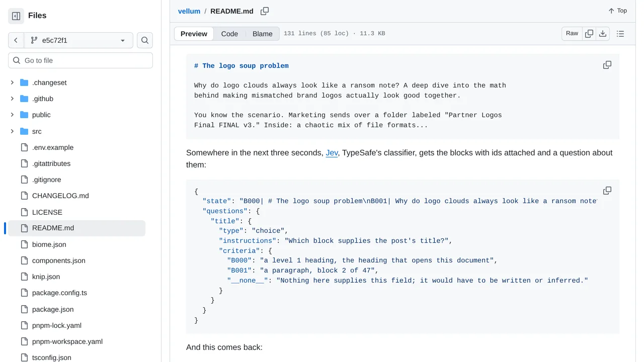Viewport: 644px width, 362px height.
Task: Expand the .changeset folder chevron
Action: [x=12, y=82]
